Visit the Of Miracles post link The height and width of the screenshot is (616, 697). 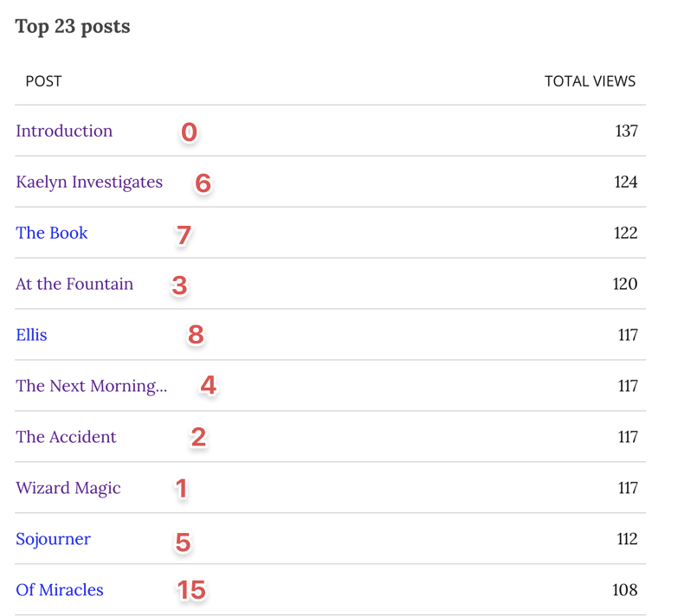tap(60, 591)
